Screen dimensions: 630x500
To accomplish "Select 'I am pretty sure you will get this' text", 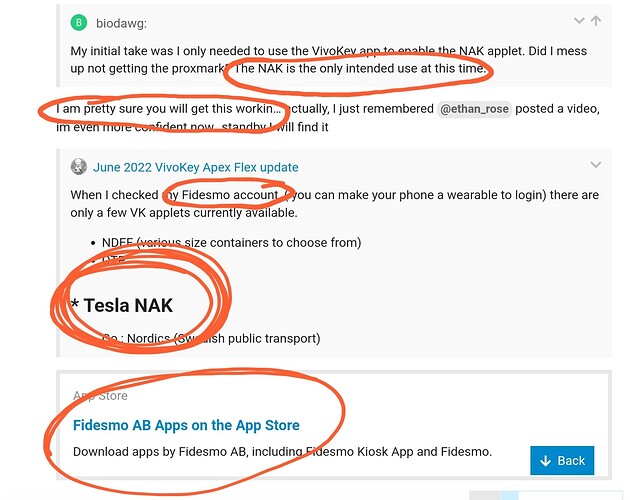I will tap(168, 109).
